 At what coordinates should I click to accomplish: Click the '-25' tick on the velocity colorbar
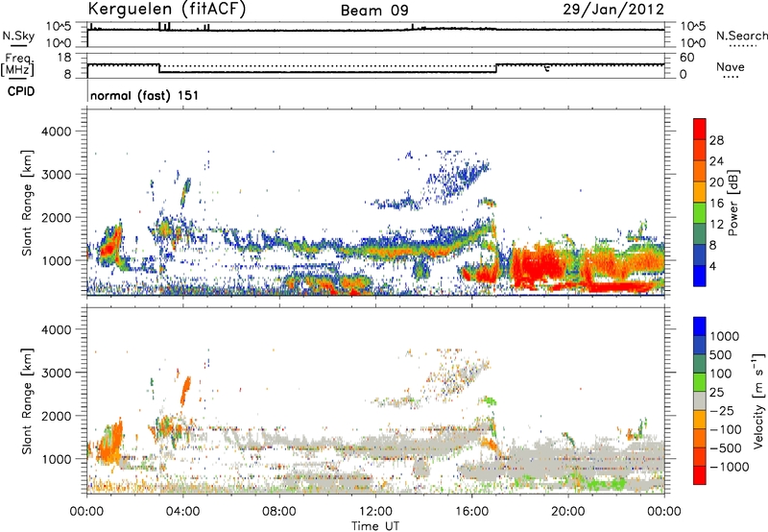point(722,410)
